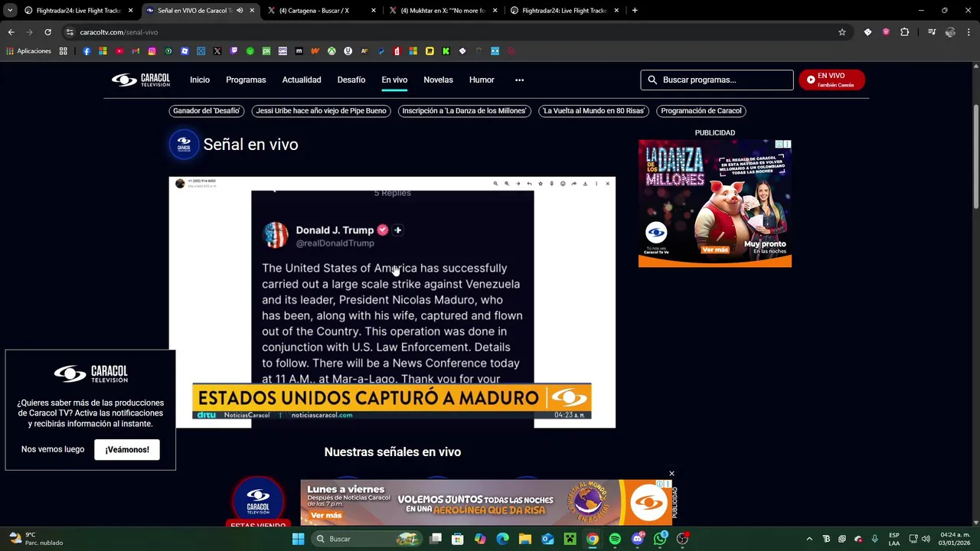Click the Facebook bookmark icon

point(87,51)
